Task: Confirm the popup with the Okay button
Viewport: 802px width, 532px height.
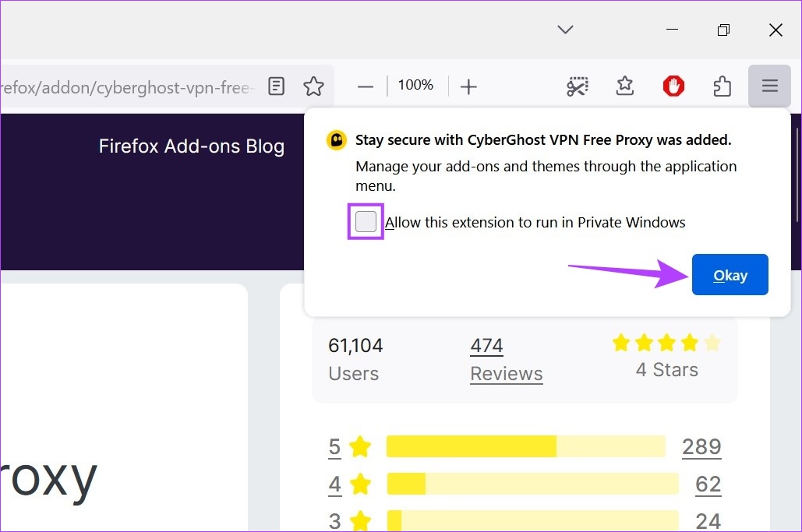Action: (730, 274)
